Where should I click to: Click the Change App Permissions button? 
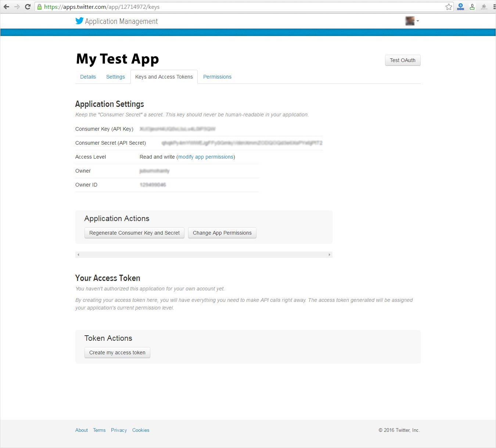(x=222, y=233)
